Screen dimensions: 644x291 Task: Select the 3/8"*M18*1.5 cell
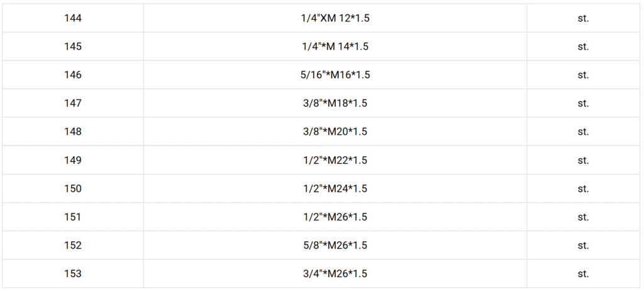335,103
